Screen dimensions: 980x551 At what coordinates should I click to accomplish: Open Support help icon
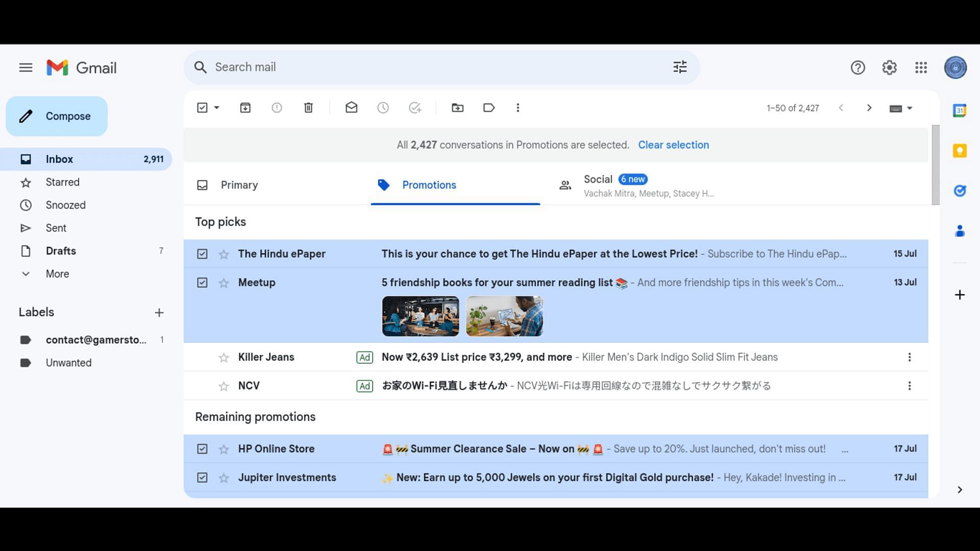tap(857, 67)
